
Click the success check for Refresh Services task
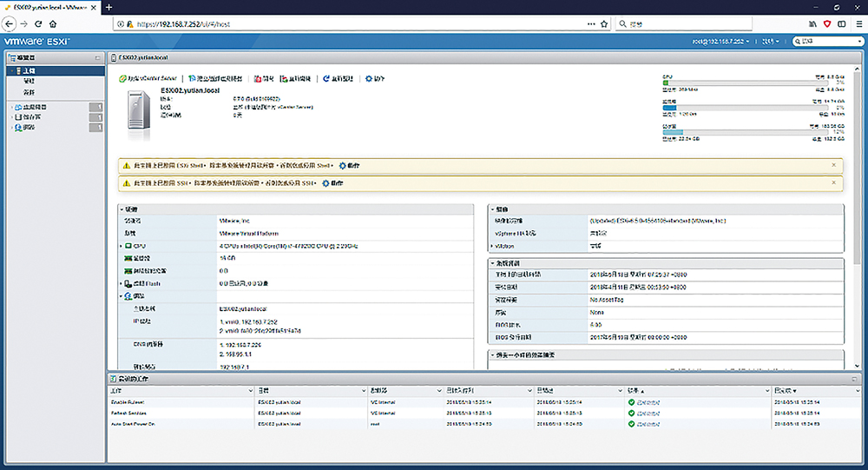[632, 413]
